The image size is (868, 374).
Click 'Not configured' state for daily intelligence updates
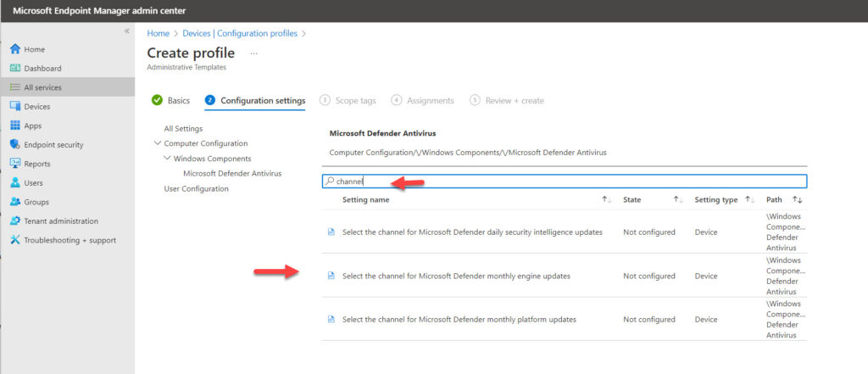[648, 232]
